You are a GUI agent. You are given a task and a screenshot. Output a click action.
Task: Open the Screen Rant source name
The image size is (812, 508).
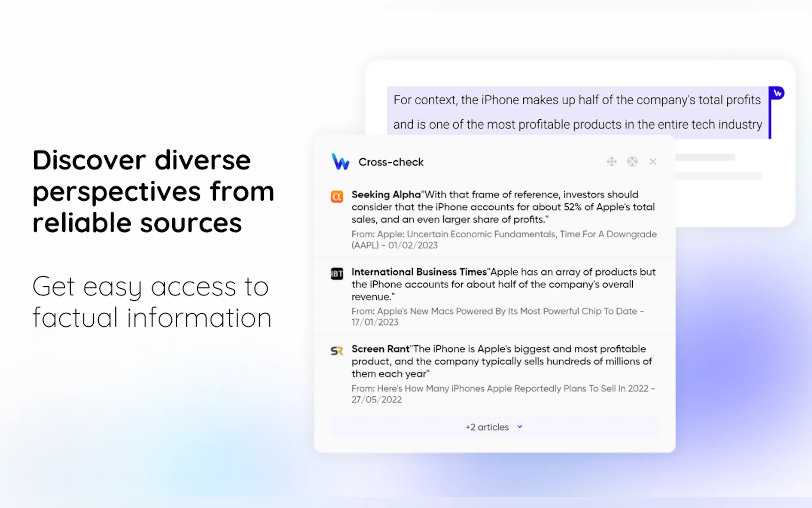point(380,349)
